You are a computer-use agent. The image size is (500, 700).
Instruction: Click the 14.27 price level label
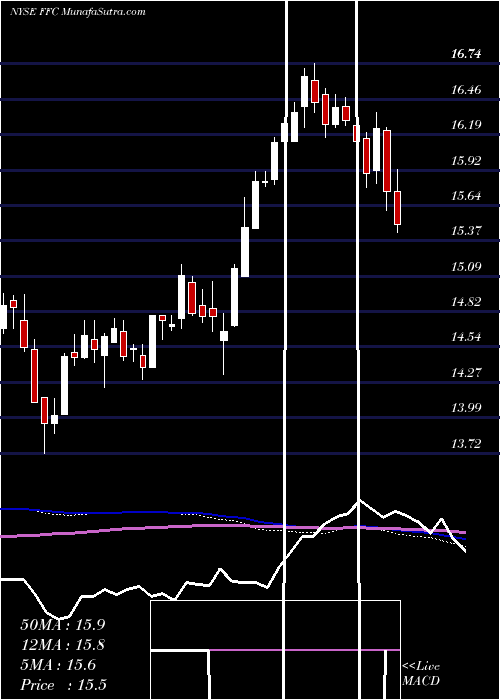466,372
